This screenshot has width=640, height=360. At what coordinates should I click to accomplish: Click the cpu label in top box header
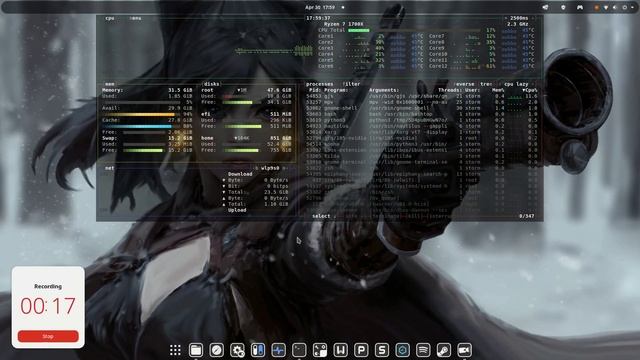(x=110, y=18)
